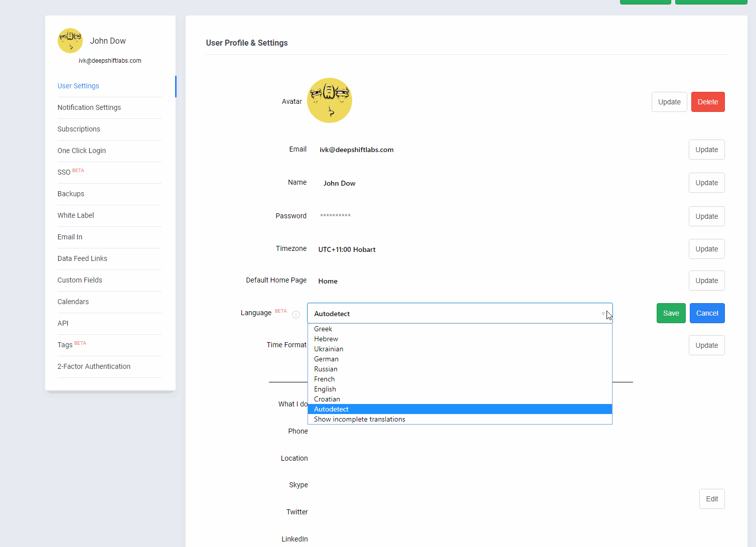Image resolution: width=756 pixels, height=547 pixels.
Task: Update the Timezone setting
Action: pyautogui.click(x=706, y=249)
